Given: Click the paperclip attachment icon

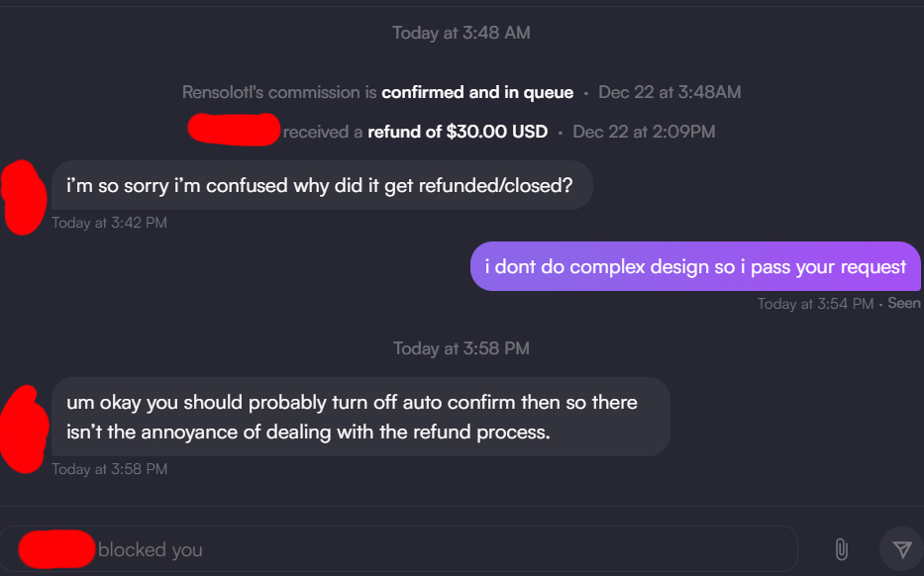Looking at the screenshot, I should (840, 549).
